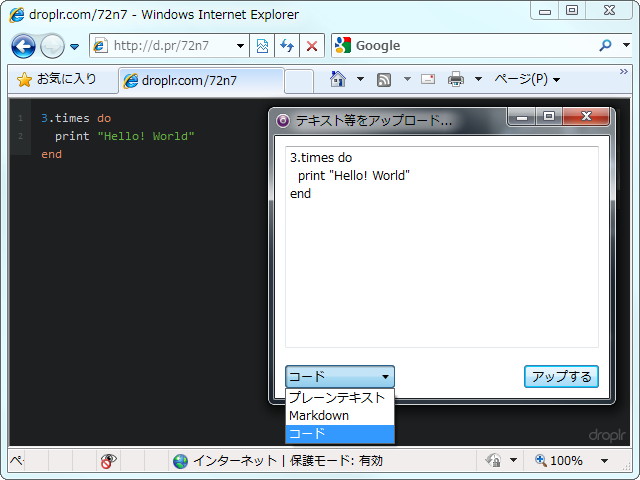This screenshot has height=480, width=640.
Task: Click the Internet Explorer title bar icon
Action: click(16, 15)
